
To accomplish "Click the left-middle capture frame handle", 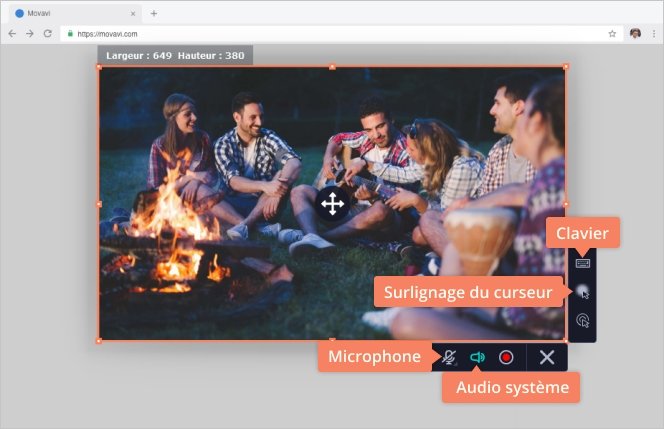I will coord(99,204).
